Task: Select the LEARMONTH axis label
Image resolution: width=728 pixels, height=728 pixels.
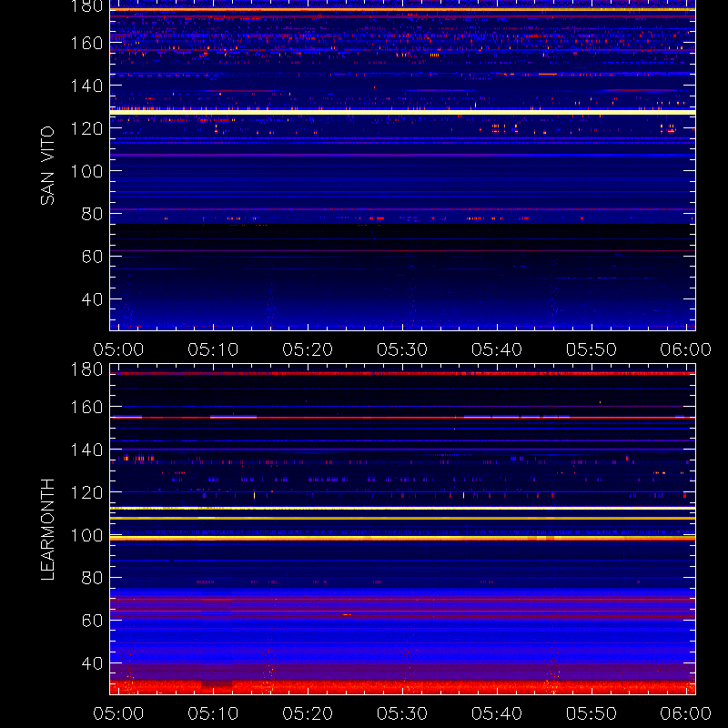Action: (x=47, y=530)
